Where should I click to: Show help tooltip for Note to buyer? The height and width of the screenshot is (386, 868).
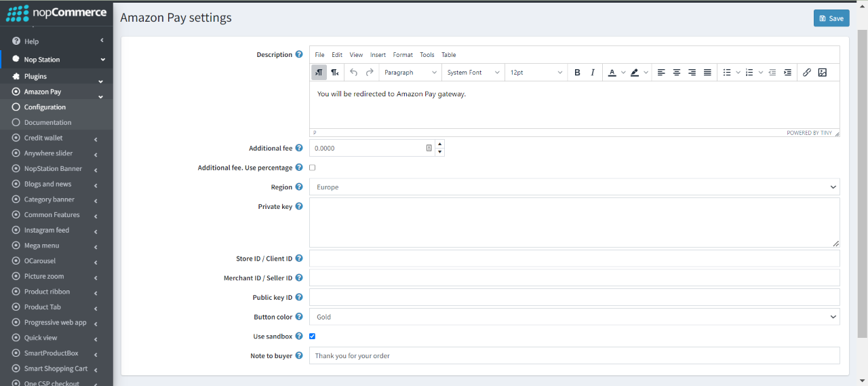(299, 355)
